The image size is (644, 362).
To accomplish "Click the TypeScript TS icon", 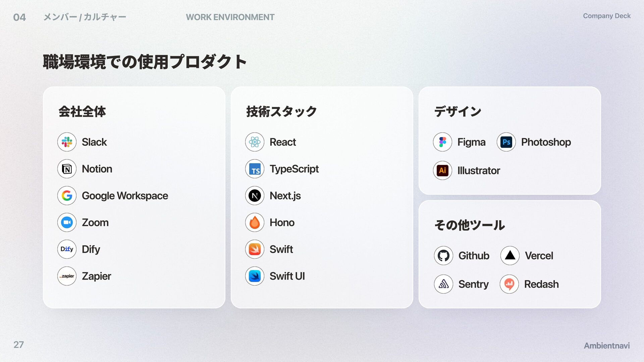I will point(255,169).
